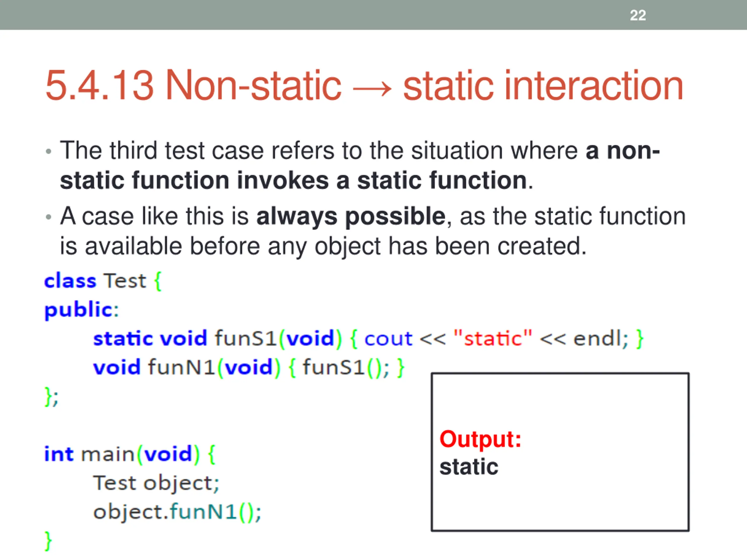Click the bold text 'static function invokes a static function'
The image size is (747, 560).
tap(294, 180)
